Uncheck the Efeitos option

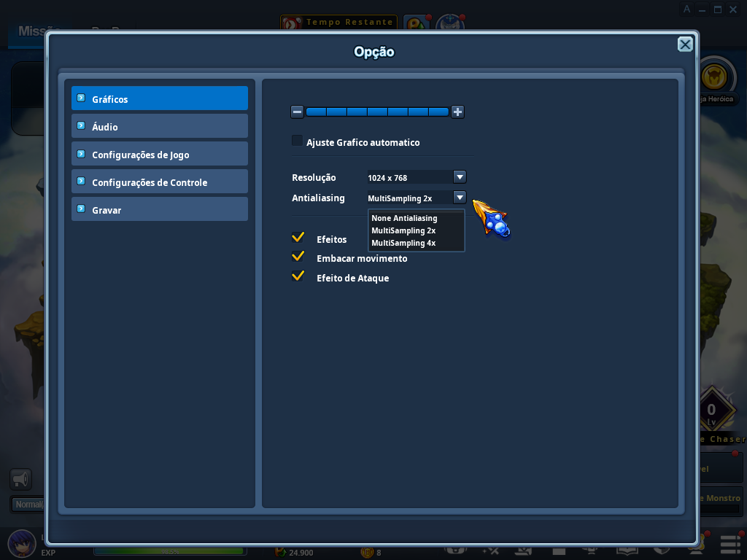[x=298, y=236]
